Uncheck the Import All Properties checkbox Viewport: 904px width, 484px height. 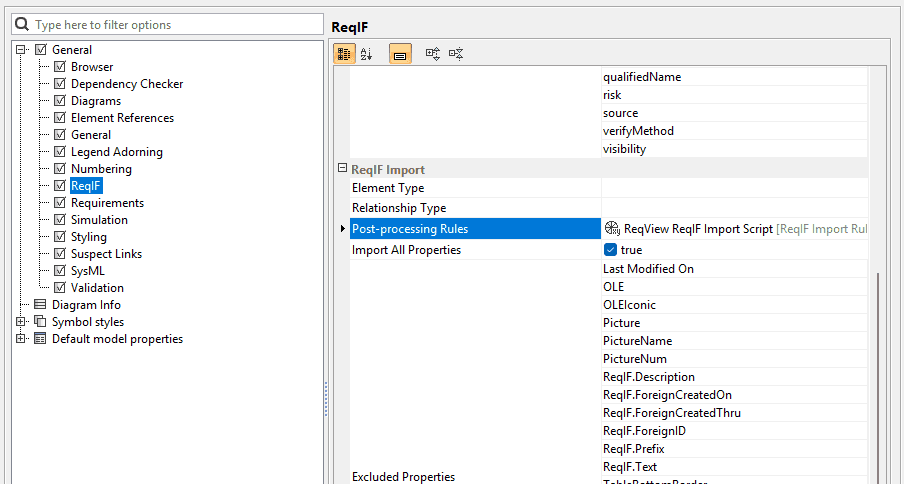(x=611, y=249)
